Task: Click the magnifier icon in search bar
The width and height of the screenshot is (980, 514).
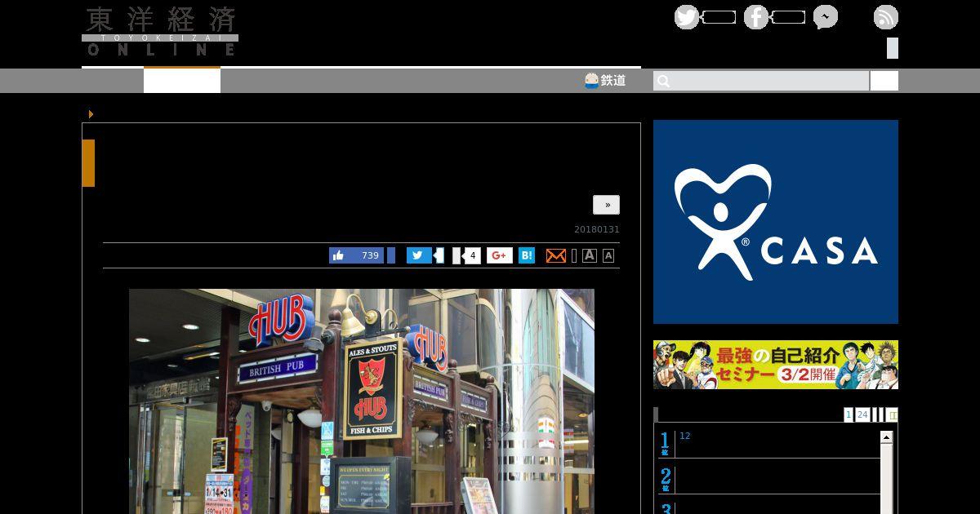Action: coord(663,81)
